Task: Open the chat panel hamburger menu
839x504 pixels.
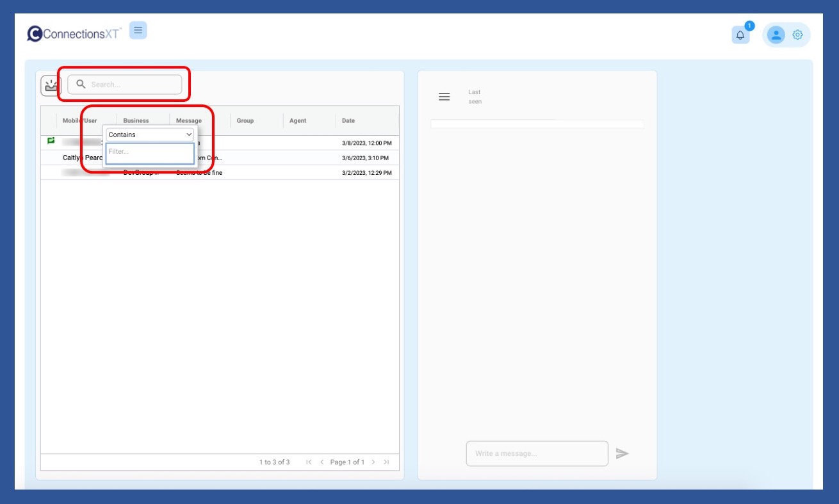Action: tap(444, 97)
